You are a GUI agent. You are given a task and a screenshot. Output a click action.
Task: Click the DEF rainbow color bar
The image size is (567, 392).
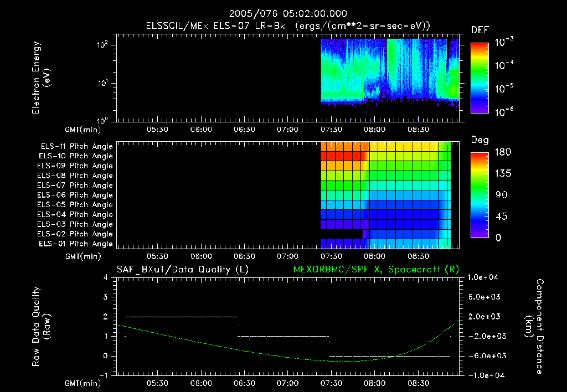coord(480,78)
